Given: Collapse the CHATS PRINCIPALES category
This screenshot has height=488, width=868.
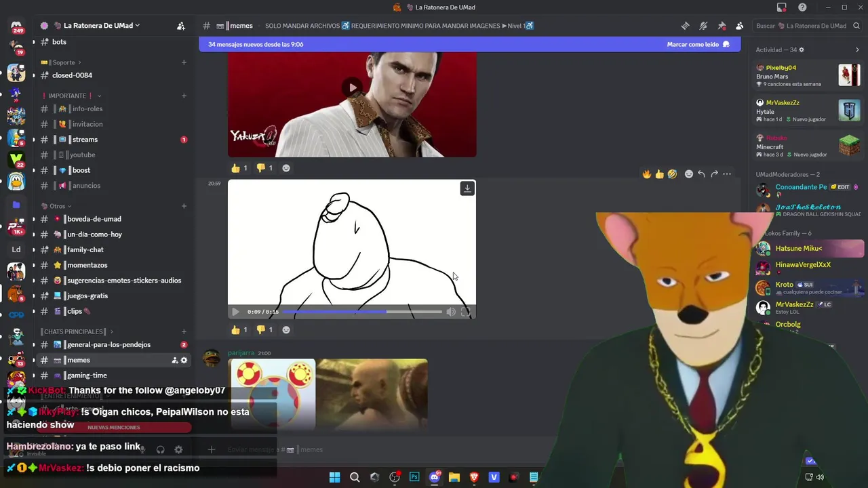Looking at the screenshot, I should [x=77, y=331].
